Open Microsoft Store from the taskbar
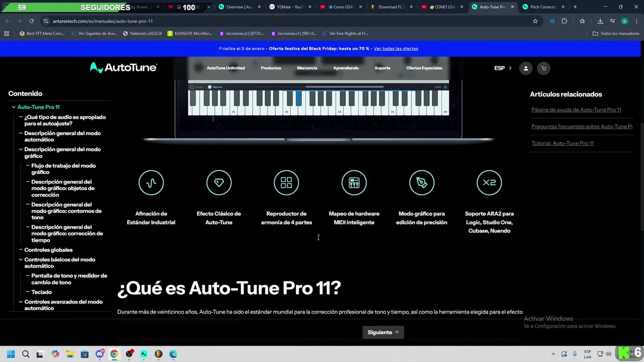This screenshot has height=362, width=644. (85, 354)
